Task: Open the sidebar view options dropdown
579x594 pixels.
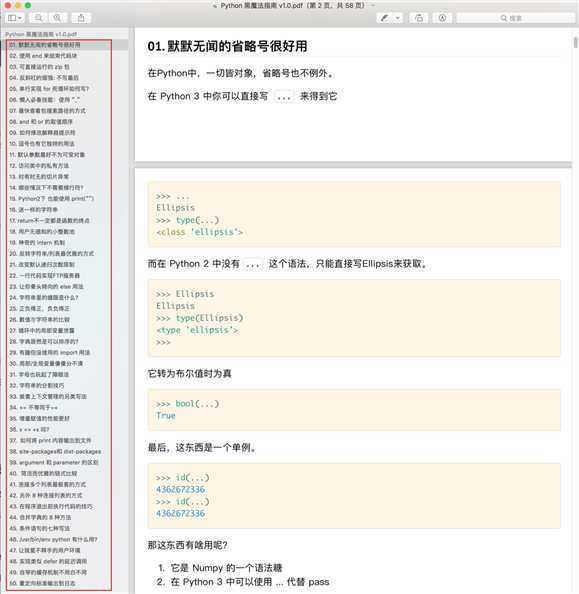Action: click(15, 18)
